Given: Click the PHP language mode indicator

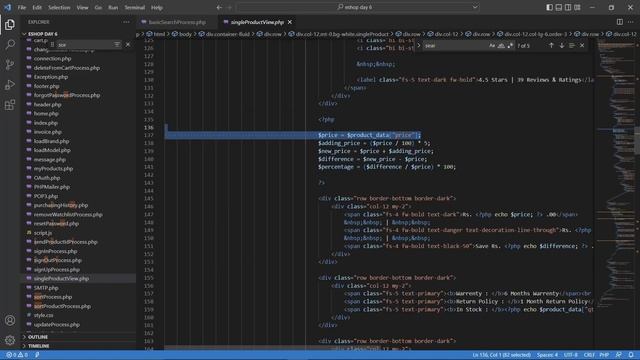Looking at the screenshot, I should [604, 355].
